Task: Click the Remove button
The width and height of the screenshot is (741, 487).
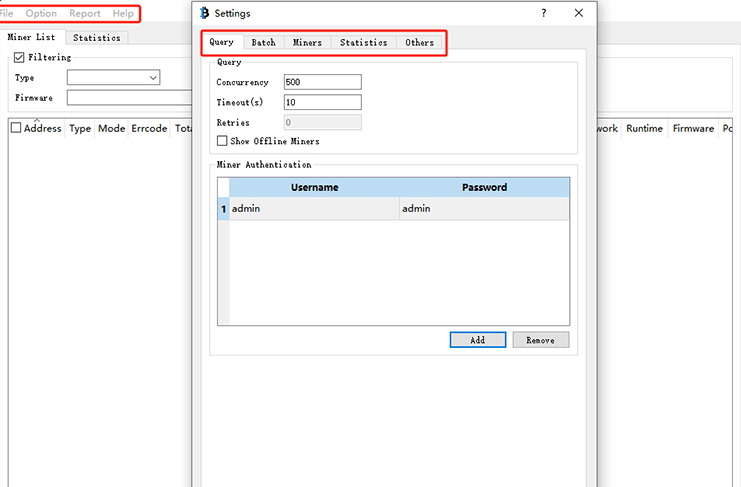Action: click(540, 340)
